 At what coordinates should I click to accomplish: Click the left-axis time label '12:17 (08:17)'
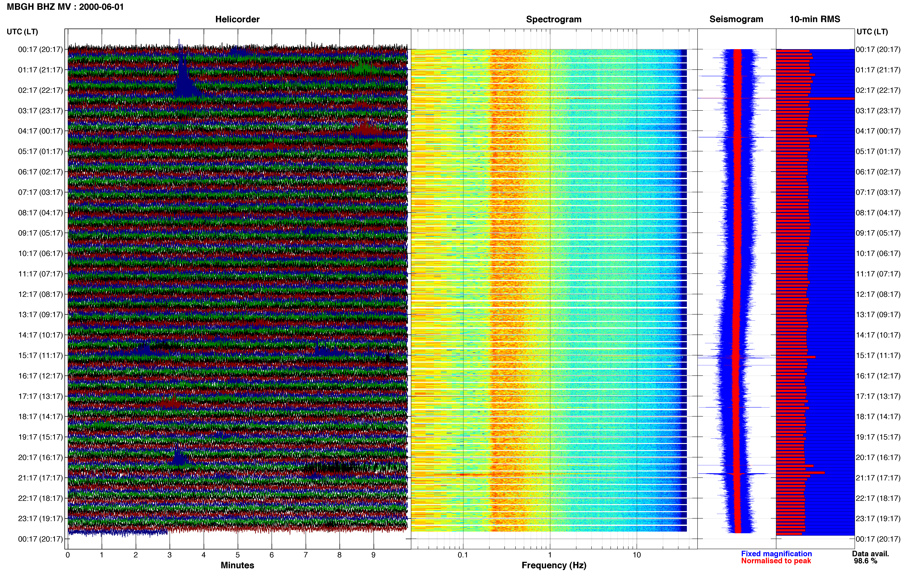pos(41,294)
